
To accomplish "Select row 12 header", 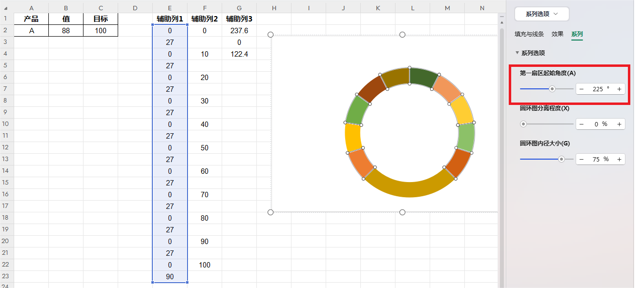I will click(7, 148).
